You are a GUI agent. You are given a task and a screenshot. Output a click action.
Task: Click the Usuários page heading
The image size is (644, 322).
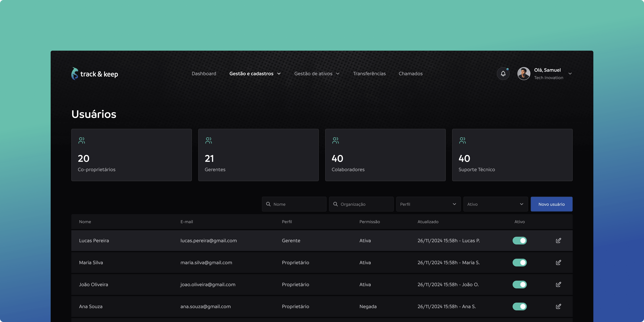pyautogui.click(x=94, y=114)
